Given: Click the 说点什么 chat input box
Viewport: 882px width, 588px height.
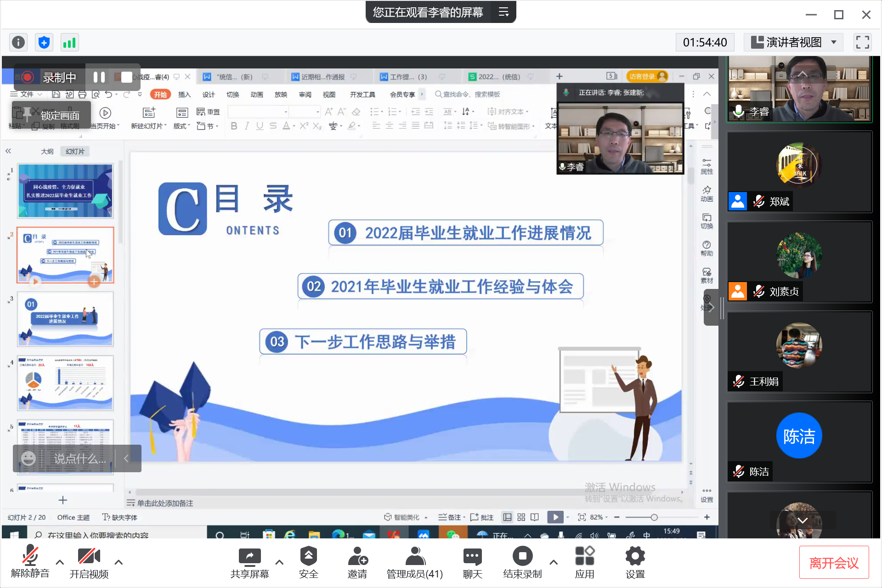Looking at the screenshot, I should 80,458.
